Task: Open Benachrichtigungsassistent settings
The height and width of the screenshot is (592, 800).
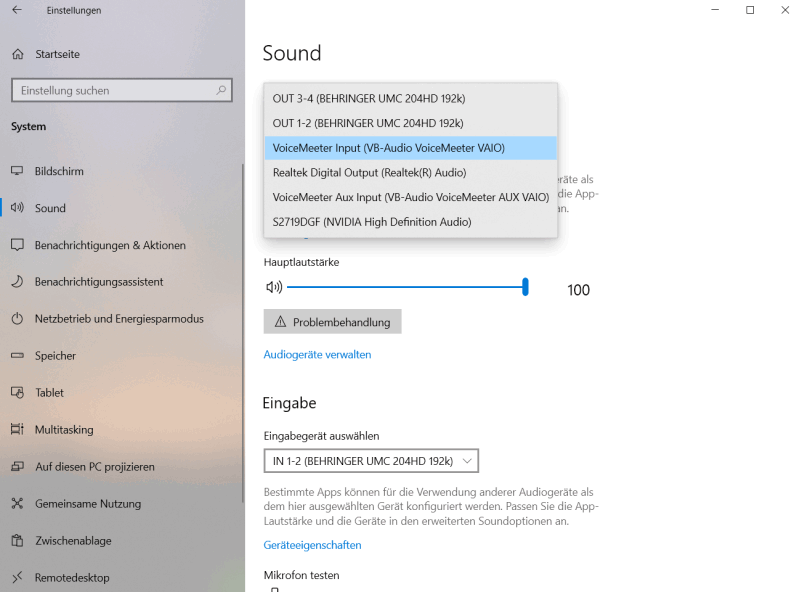Action: click(120, 282)
